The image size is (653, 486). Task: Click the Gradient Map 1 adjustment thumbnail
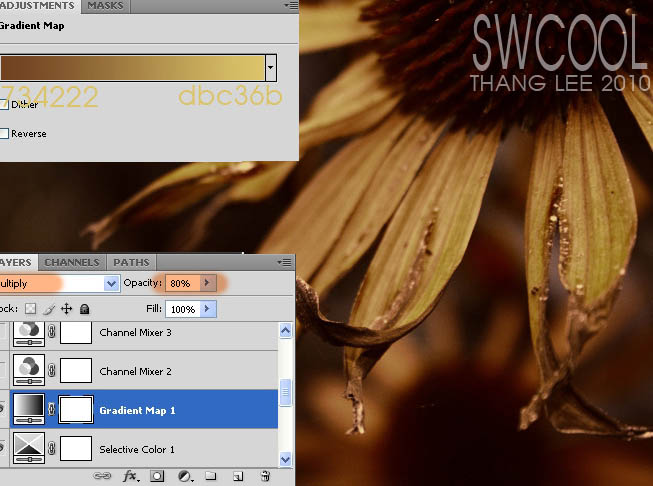tap(29, 409)
